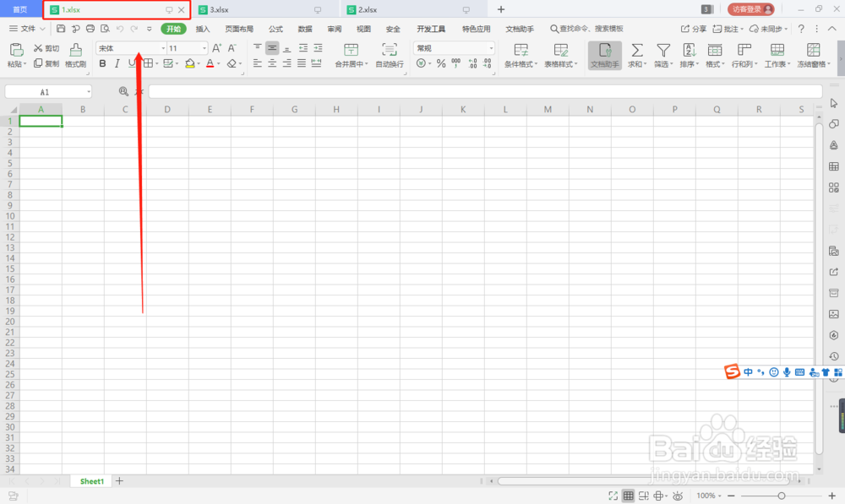Click the Cut scissors button
845x504 pixels.
click(x=46, y=48)
